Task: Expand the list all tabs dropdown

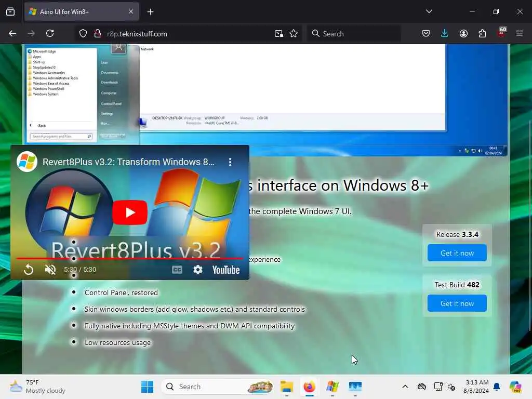Action: [429, 11]
